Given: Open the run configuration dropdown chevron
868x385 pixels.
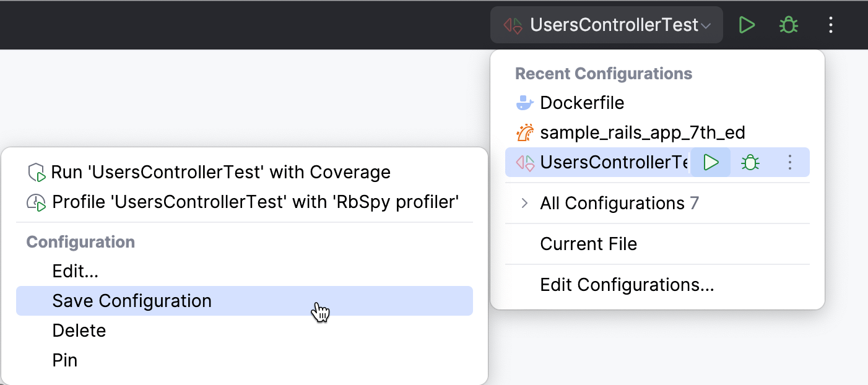Looking at the screenshot, I should [x=707, y=25].
